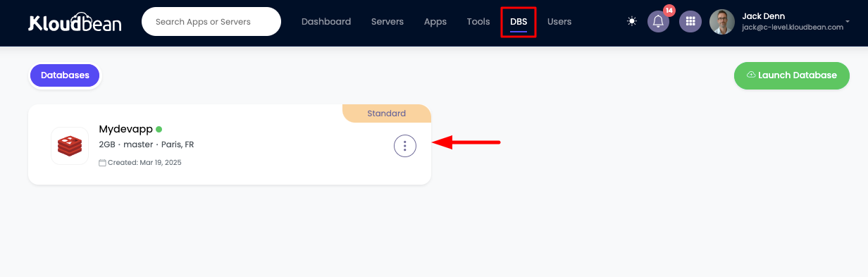Open the Apps section

click(x=435, y=22)
